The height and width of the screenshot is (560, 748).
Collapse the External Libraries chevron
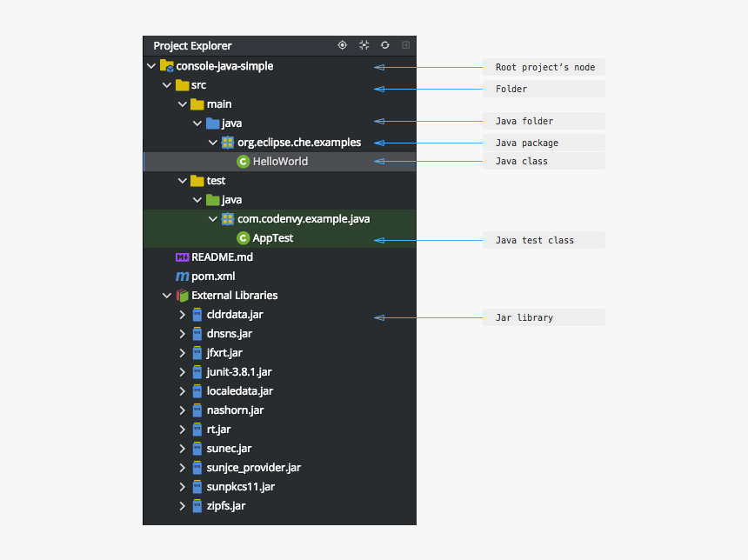[166, 296]
